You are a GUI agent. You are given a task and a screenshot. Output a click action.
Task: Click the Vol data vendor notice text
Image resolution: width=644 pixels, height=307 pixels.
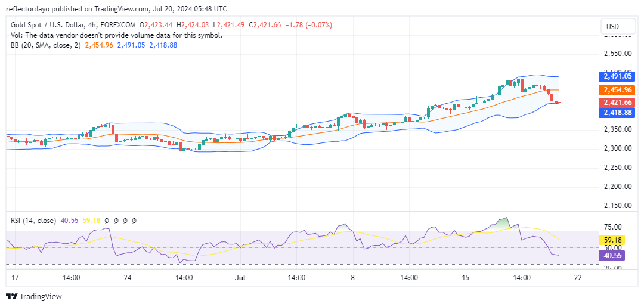pos(117,35)
